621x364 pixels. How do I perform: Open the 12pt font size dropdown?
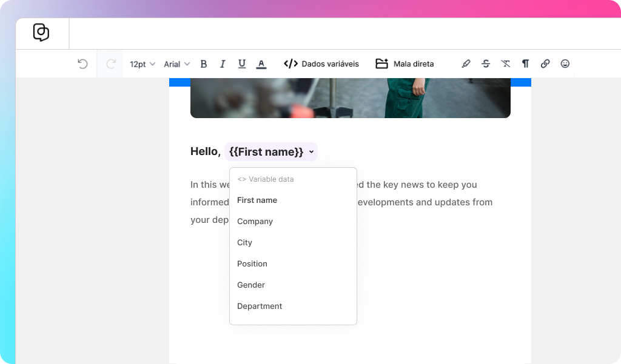(x=142, y=64)
